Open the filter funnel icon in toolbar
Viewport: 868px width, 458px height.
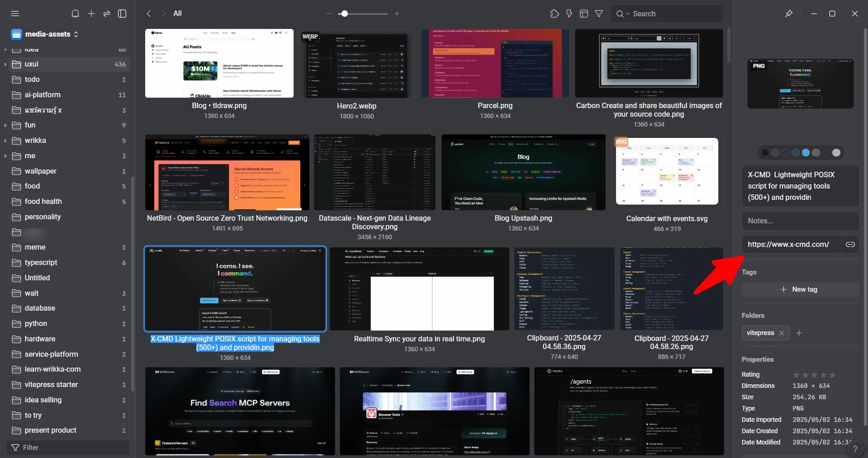(599, 14)
